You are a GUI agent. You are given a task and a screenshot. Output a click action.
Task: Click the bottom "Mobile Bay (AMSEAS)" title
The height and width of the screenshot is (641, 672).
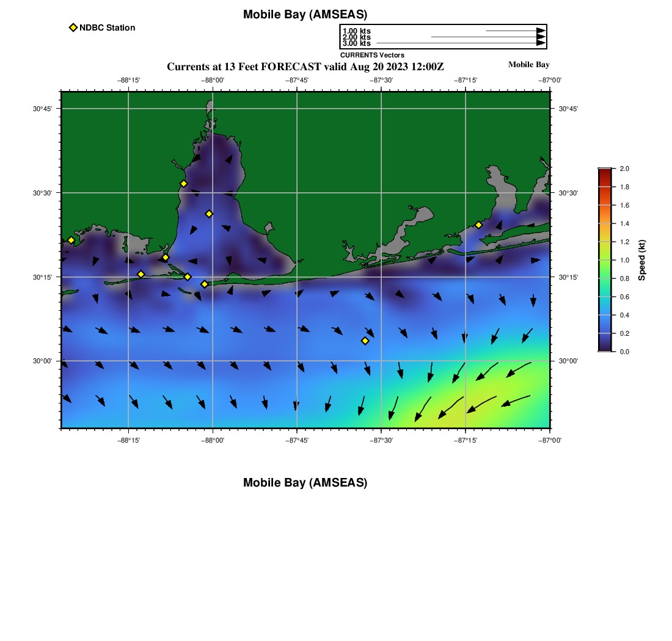tap(305, 483)
